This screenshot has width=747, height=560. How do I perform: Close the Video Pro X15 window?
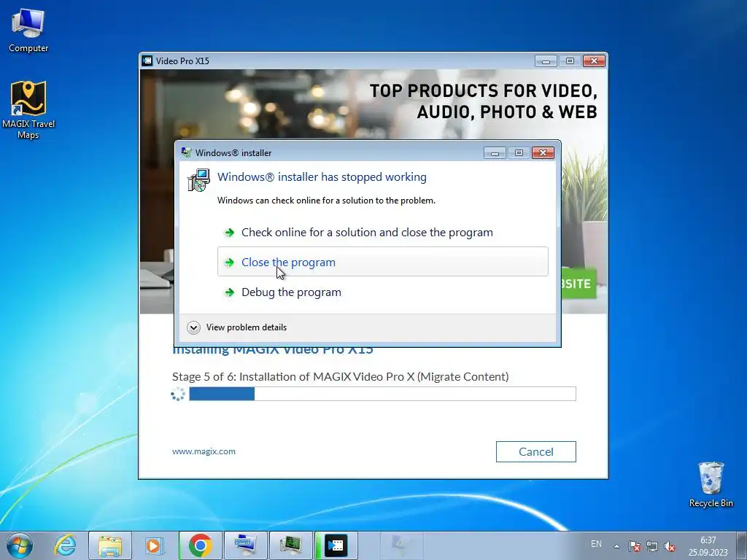pyautogui.click(x=594, y=61)
